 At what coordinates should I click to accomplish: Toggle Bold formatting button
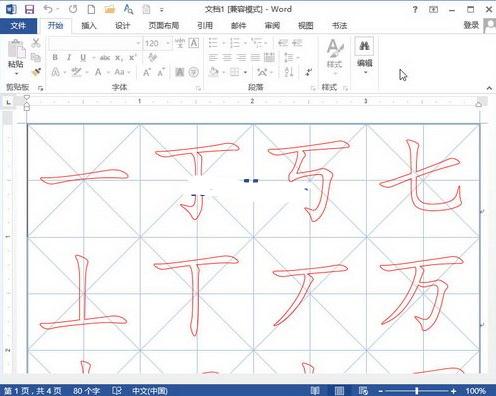coord(55,57)
